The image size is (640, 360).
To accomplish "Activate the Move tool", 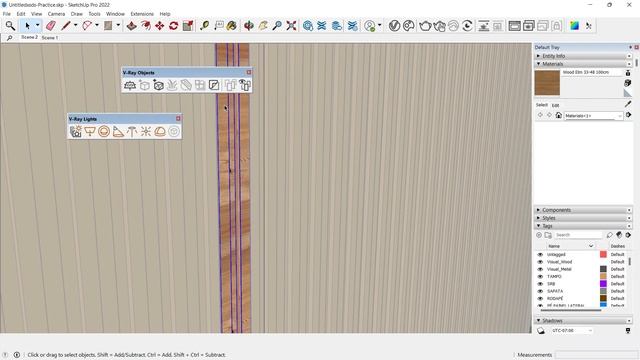I will (x=160, y=26).
